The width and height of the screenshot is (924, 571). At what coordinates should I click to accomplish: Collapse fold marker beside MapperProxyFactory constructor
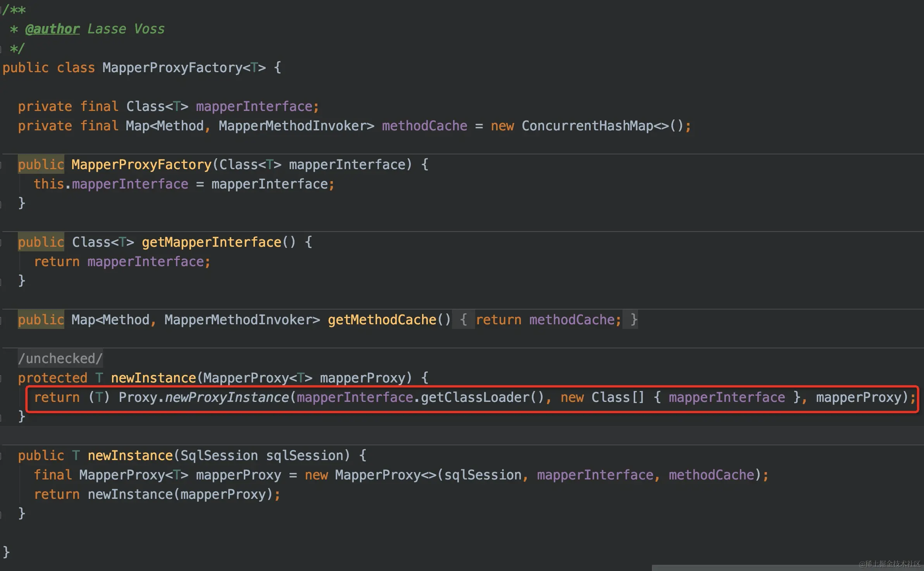1,165
